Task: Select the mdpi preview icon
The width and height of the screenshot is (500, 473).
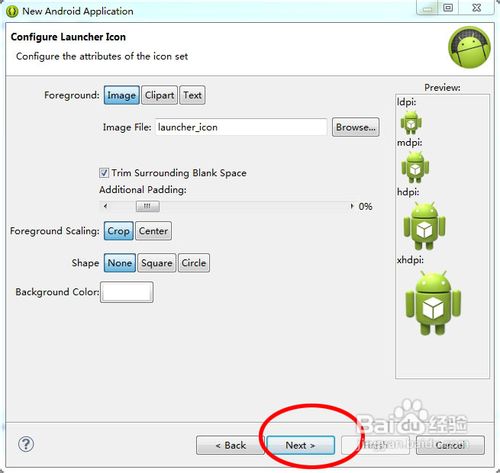Action: 415,167
